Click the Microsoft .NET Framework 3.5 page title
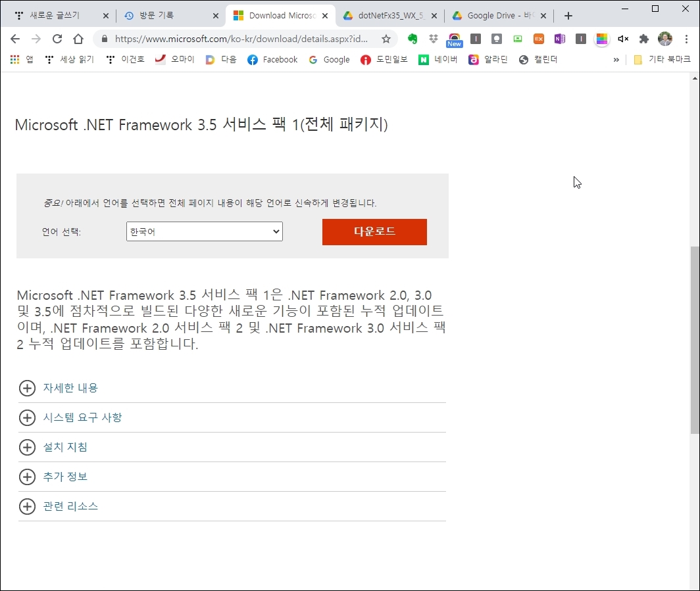Viewport: 700px width, 591px height. (201, 124)
